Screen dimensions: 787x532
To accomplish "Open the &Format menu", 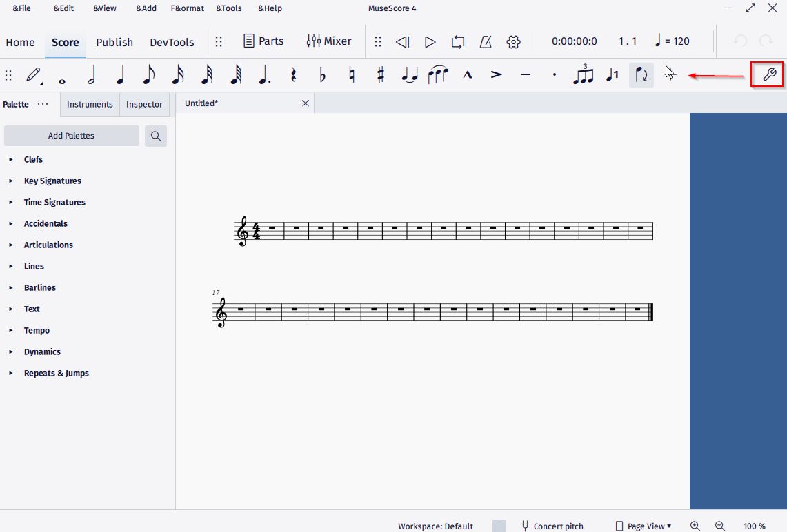I will tap(187, 8).
